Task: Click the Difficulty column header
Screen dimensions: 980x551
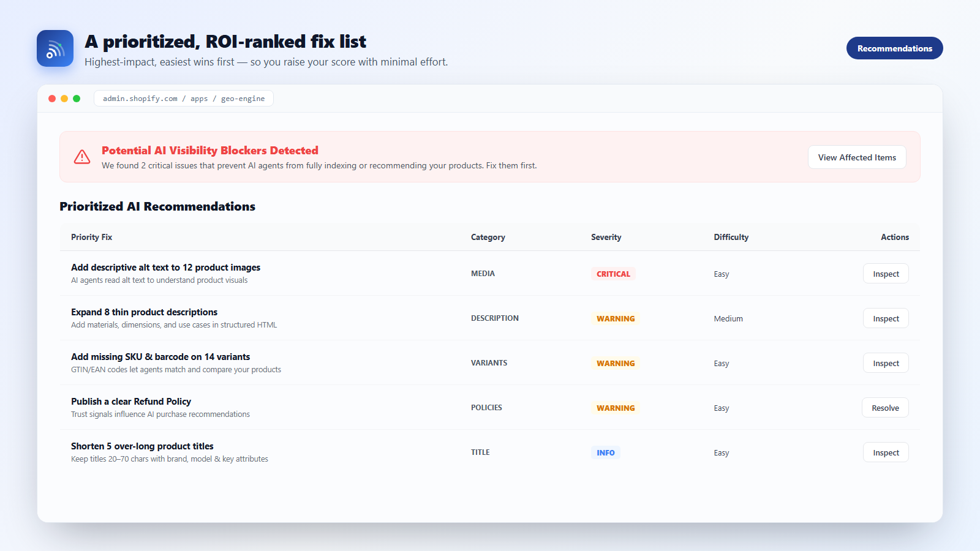Action: click(731, 237)
